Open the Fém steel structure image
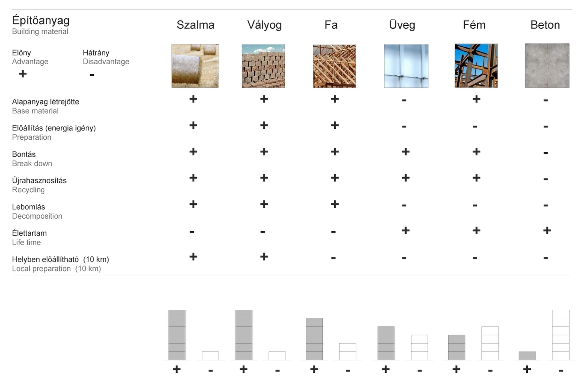The height and width of the screenshot is (382, 588). tap(476, 66)
